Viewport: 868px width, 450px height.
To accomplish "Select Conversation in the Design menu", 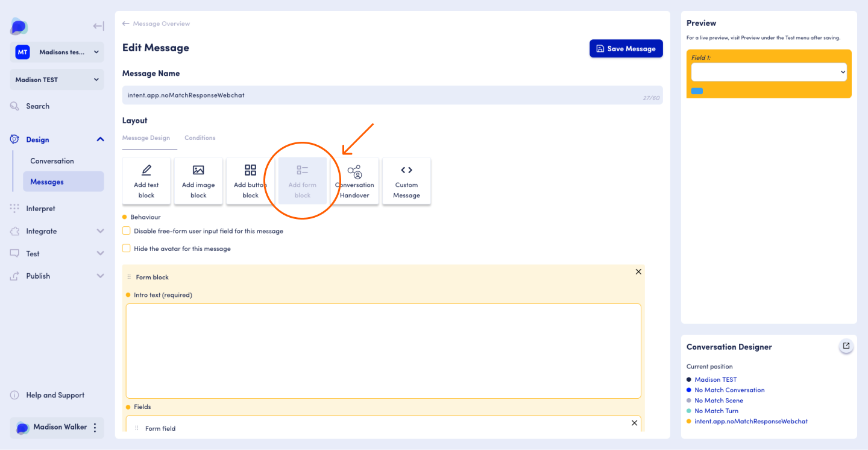I will tap(52, 161).
